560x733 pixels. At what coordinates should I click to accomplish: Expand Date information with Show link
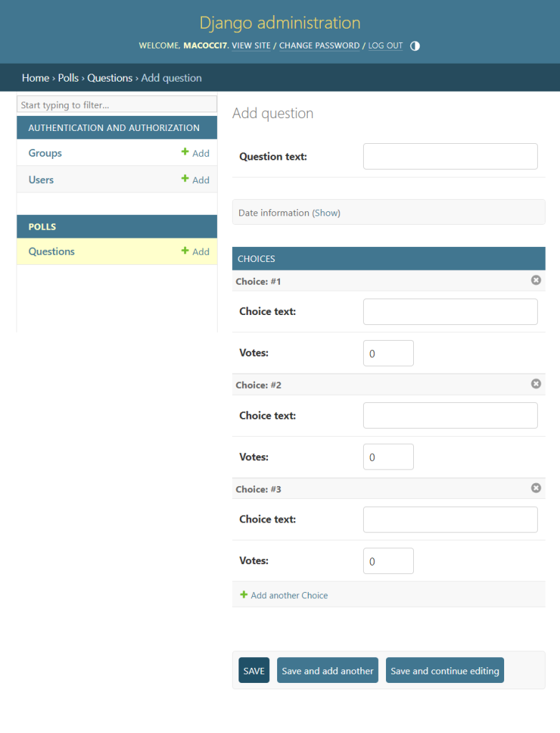(326, 213)
